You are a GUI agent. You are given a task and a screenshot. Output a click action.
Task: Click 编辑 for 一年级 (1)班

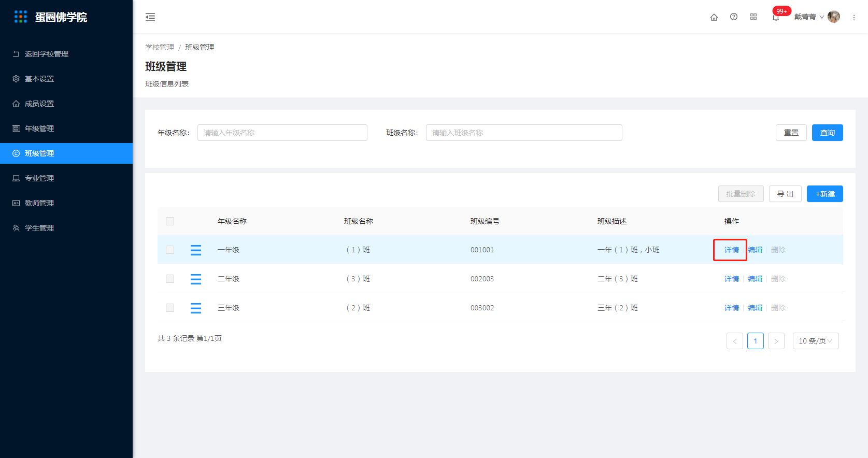click(x=755, y=250)
